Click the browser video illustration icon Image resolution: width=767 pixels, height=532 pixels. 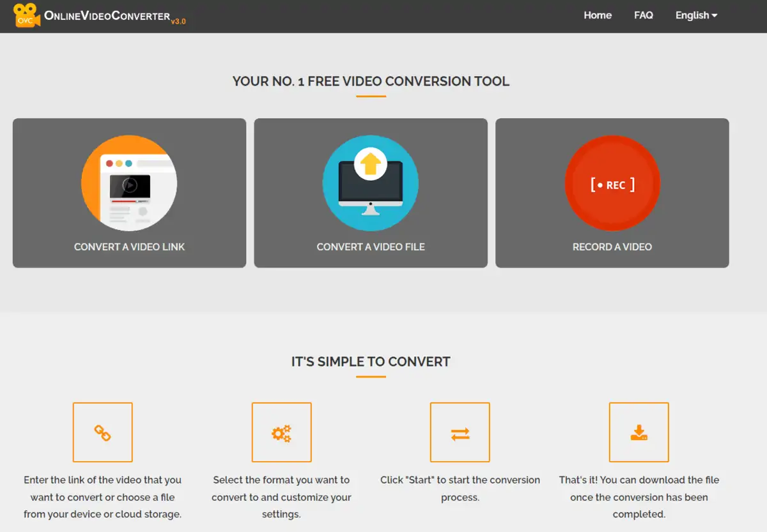129,183
